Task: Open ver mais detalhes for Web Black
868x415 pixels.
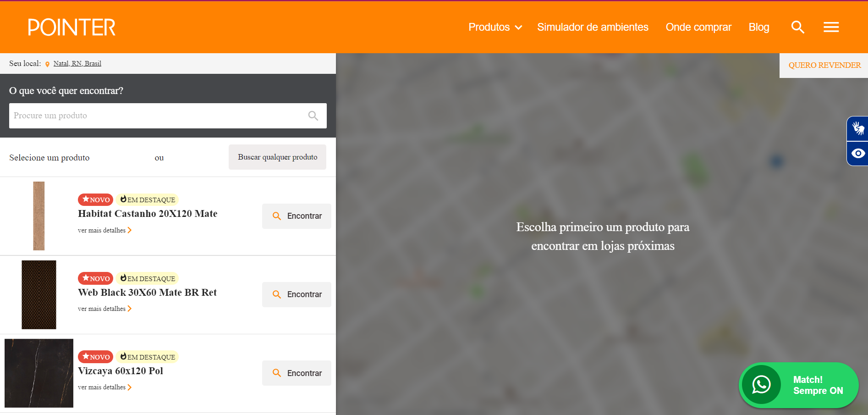Action: pos(104,309)
